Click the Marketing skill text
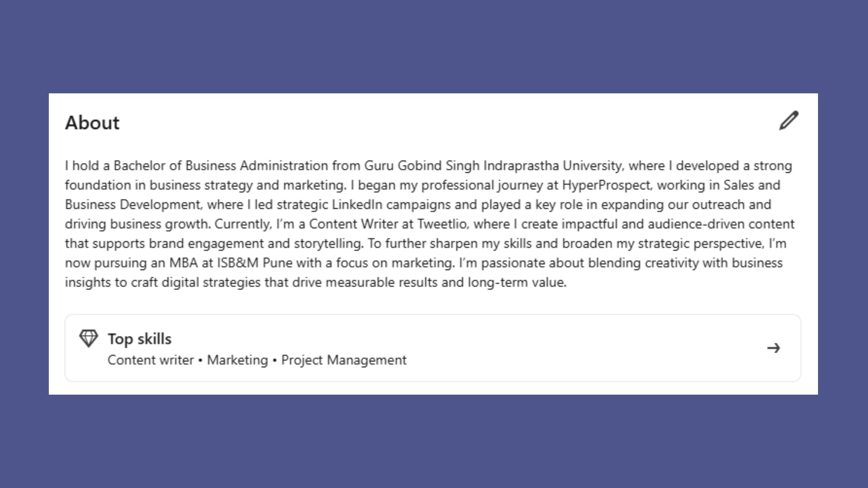 click(x=236, y=359)
